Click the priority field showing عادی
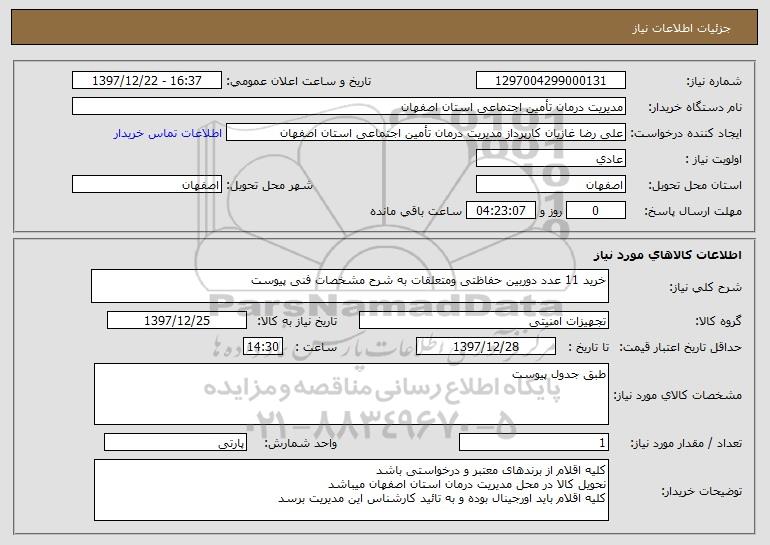The height and width of the screenshot is (545, 770). point(550,159)
